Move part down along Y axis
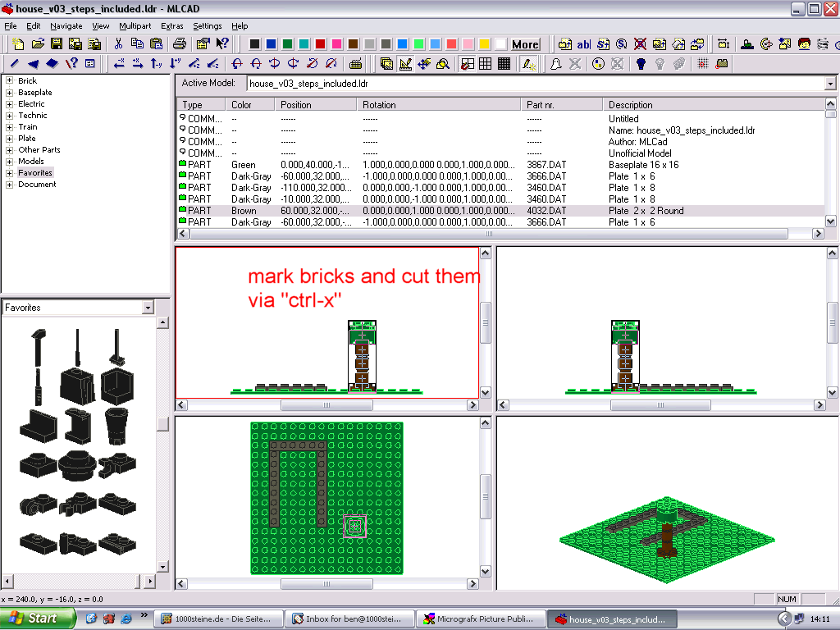This screenshot has width=840, height=630. (176, 64)
